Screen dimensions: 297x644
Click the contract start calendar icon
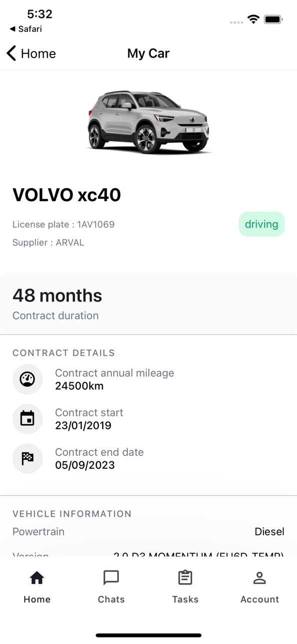[27, 419]
